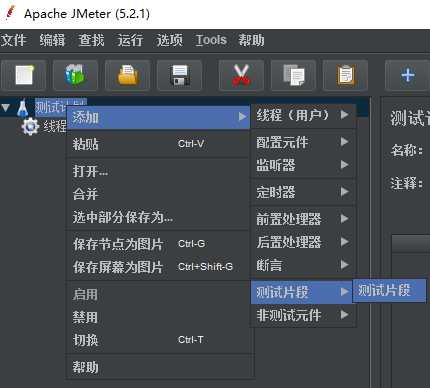Click the Paste clipboard toolbar icon

click(x=345, y=75)
